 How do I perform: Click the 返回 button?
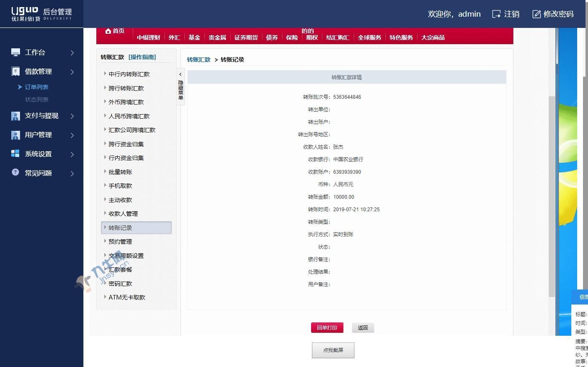(363, 328)
